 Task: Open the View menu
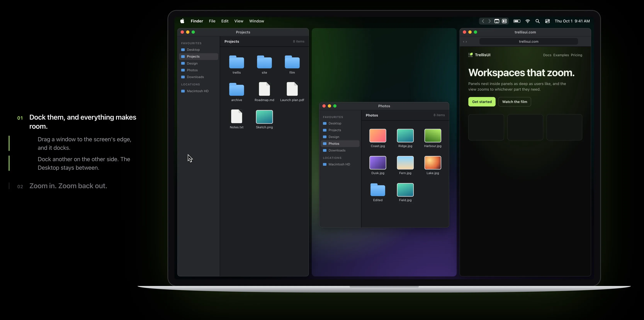pyautogui.click(x=239, y=21)
